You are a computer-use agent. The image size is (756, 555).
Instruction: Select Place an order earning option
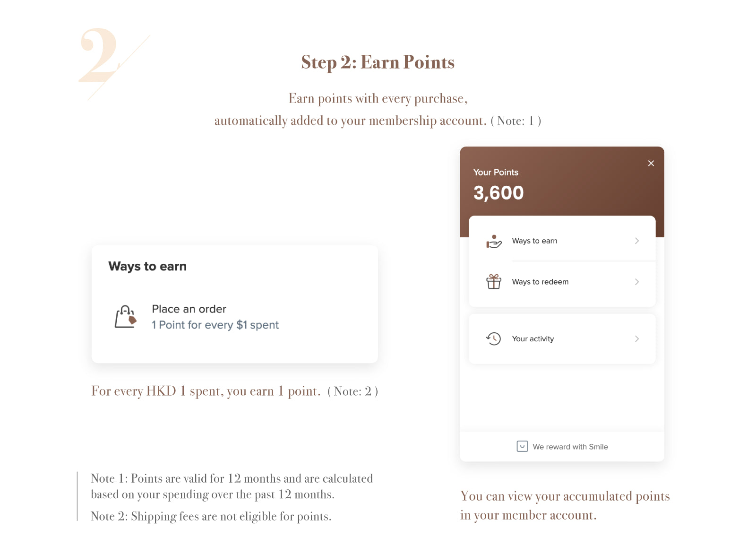(234, 317)
